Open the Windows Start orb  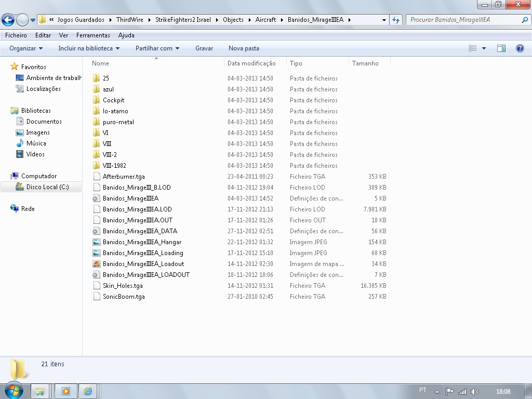(14, 391)
